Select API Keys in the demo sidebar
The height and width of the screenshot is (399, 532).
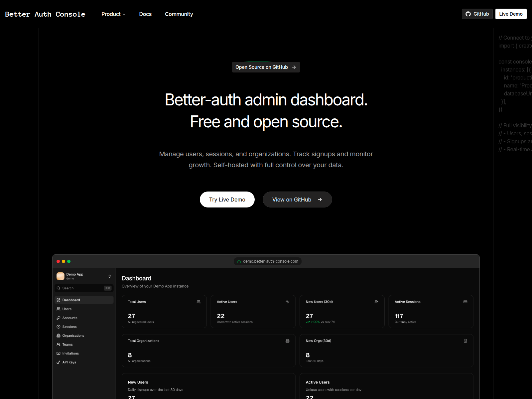(84, 362)
